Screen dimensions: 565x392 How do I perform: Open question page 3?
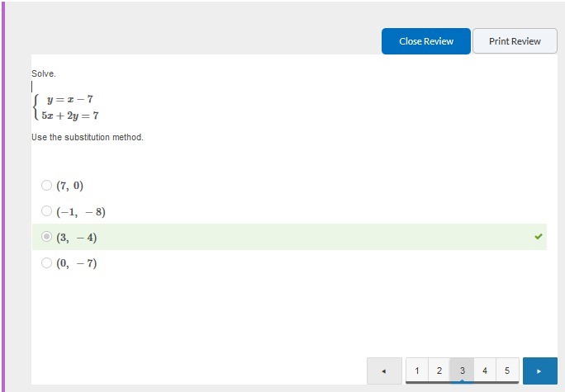462,371
